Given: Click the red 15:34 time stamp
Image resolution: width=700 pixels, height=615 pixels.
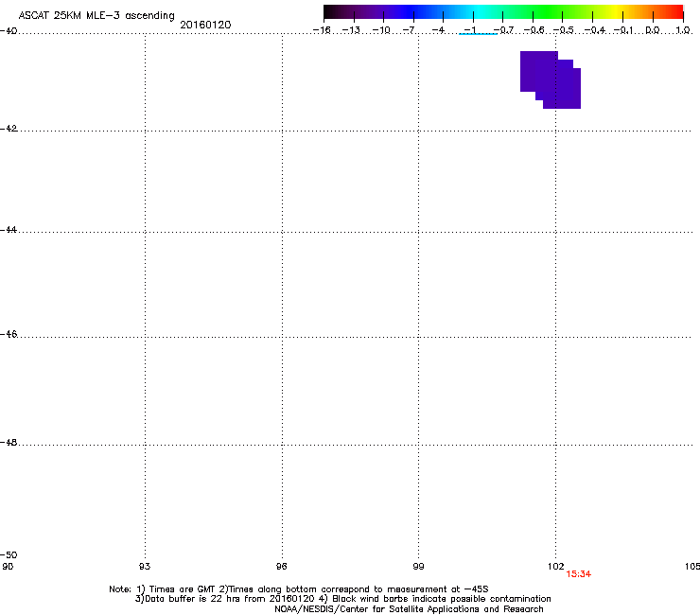Looking at the screenshot, I should coord(579,574).
